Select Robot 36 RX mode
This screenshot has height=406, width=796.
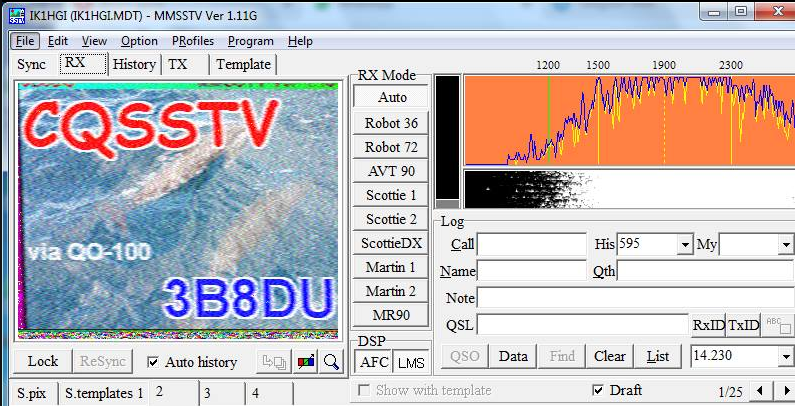coord(391,123)
